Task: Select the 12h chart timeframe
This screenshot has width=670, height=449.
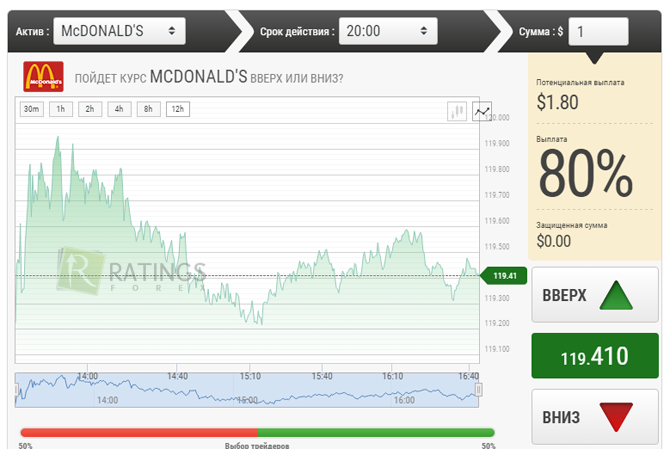Action: 178,109
